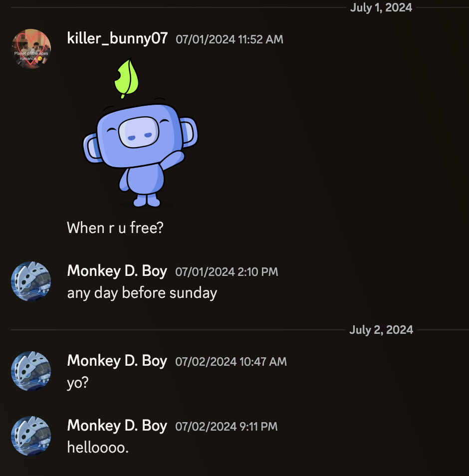Viewport: 469px width, 476px height.
Task: Click the July 2, 2024 date divider
Action: [381, 330]
